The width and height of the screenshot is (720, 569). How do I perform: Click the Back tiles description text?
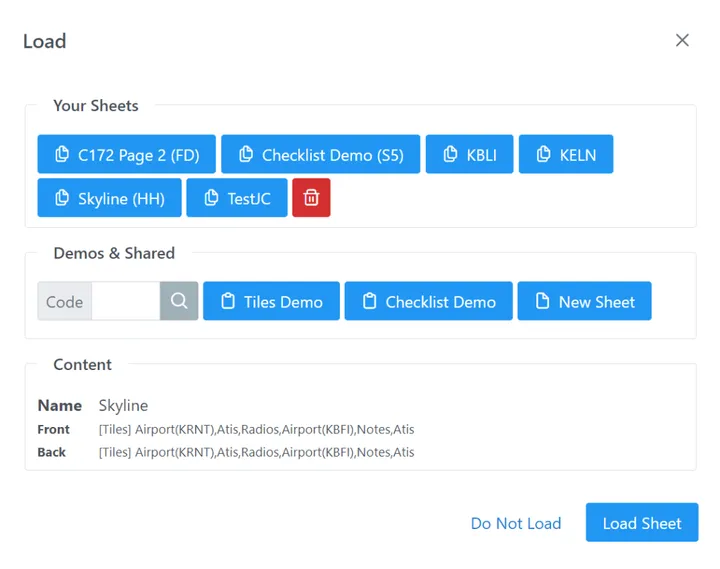(256, 452)
